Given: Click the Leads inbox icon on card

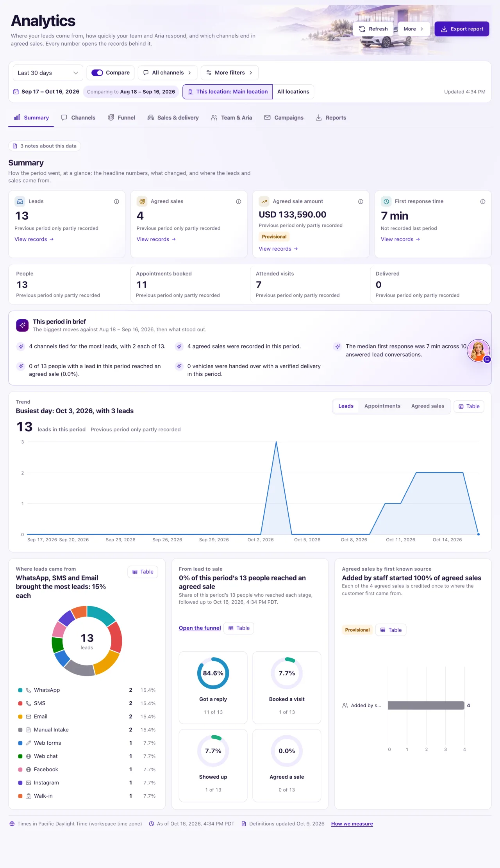Looking at the screenshot, I should pyautogui.click(x=20, y=201).
